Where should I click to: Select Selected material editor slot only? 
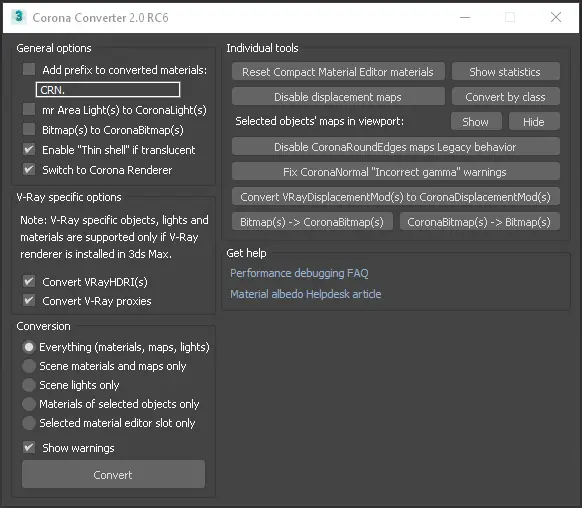pos(29,423)
